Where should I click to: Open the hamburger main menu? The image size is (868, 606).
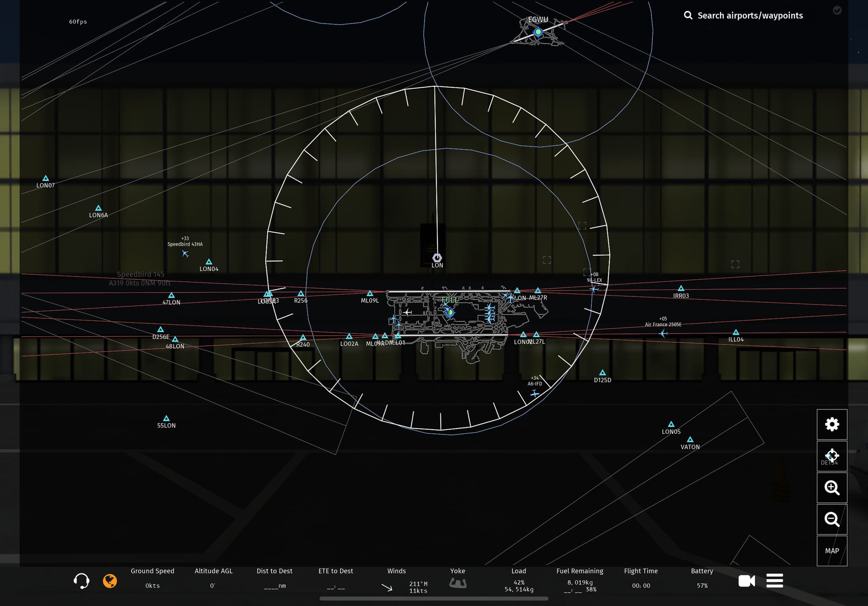(774, 581)
